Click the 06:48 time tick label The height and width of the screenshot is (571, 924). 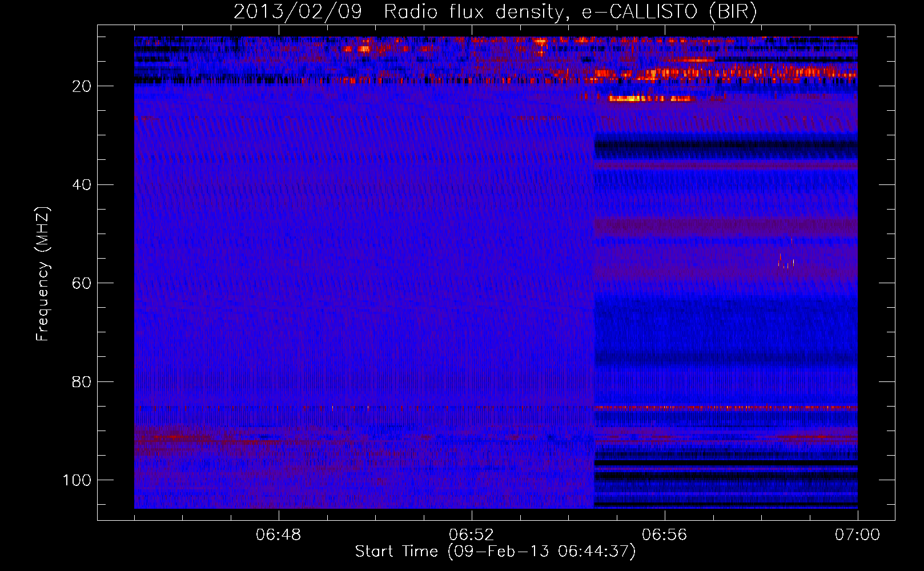coord(279,535)
